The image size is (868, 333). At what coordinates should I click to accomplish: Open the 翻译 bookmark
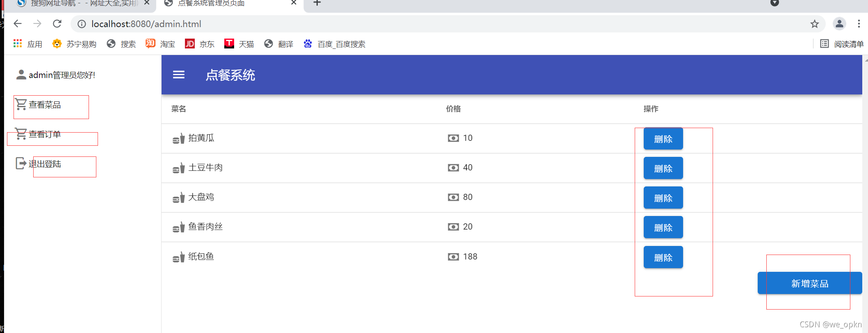point(278,44)
